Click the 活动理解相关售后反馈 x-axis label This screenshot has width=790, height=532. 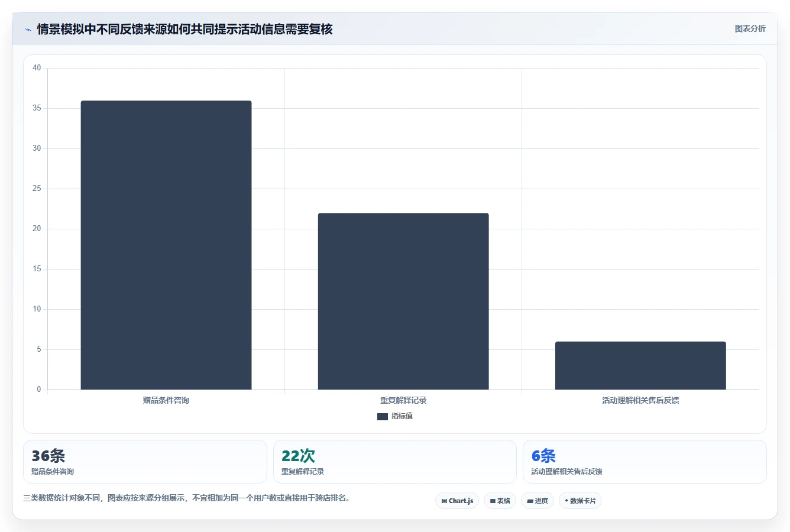click(640, 400)
